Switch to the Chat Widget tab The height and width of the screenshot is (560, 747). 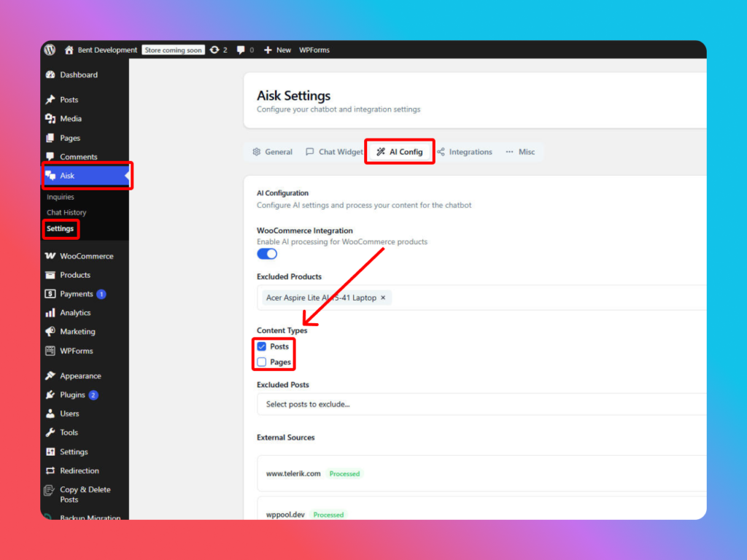(x=334, y=152)
